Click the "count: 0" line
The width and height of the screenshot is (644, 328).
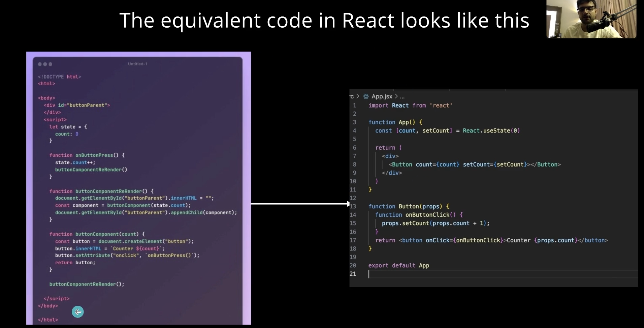[67, 134]
